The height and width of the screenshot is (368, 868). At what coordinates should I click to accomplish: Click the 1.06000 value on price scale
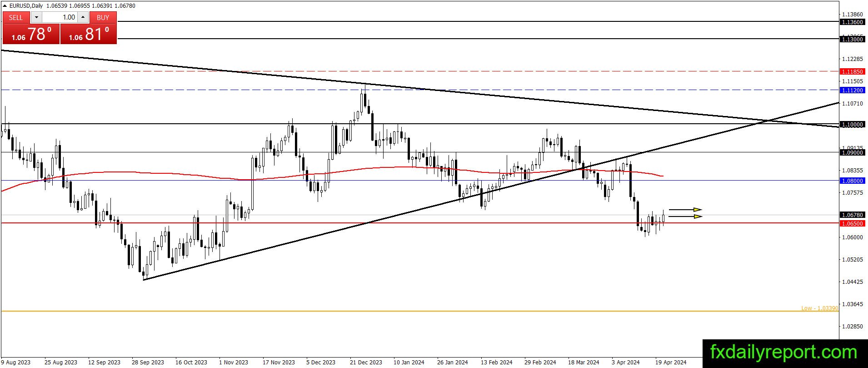tap(852, 237)
